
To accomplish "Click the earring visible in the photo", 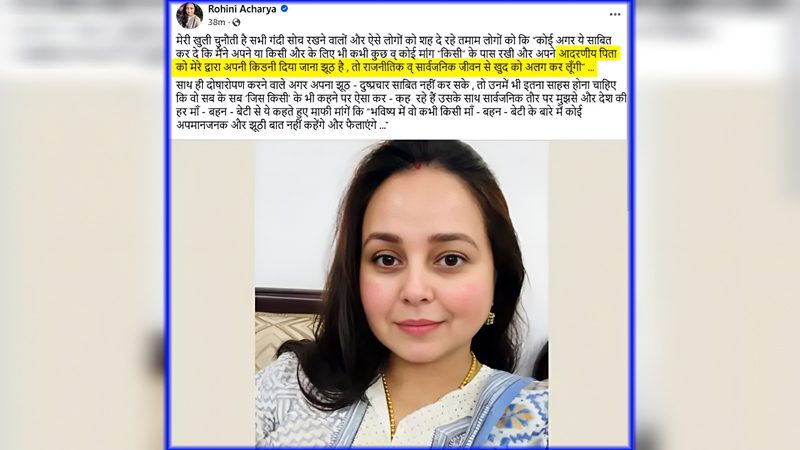I will [x=490, y=319].
